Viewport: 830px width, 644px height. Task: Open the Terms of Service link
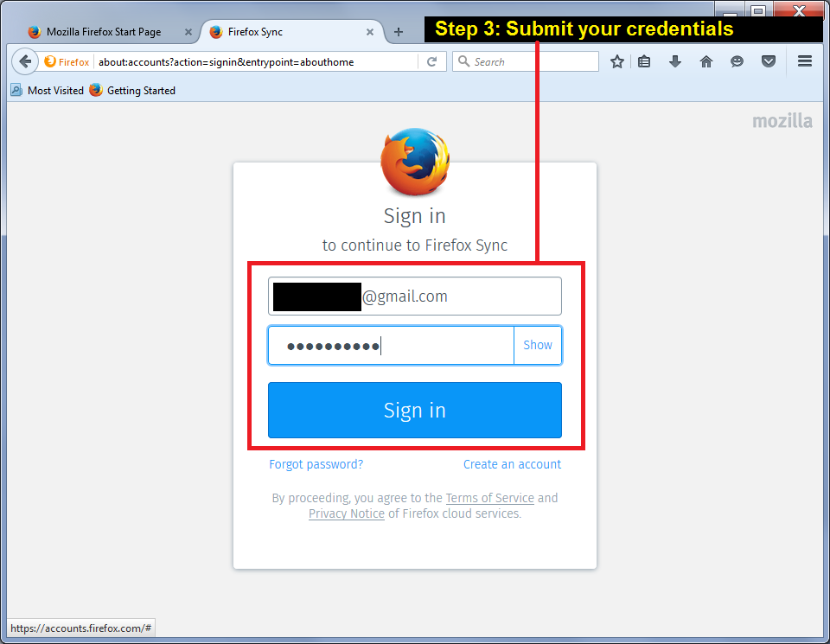click(489, 498)
